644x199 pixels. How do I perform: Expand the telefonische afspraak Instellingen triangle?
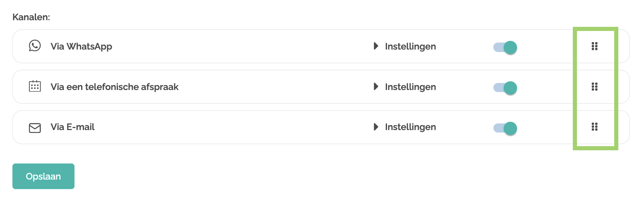pyautogui.click(x=376, y=87)
